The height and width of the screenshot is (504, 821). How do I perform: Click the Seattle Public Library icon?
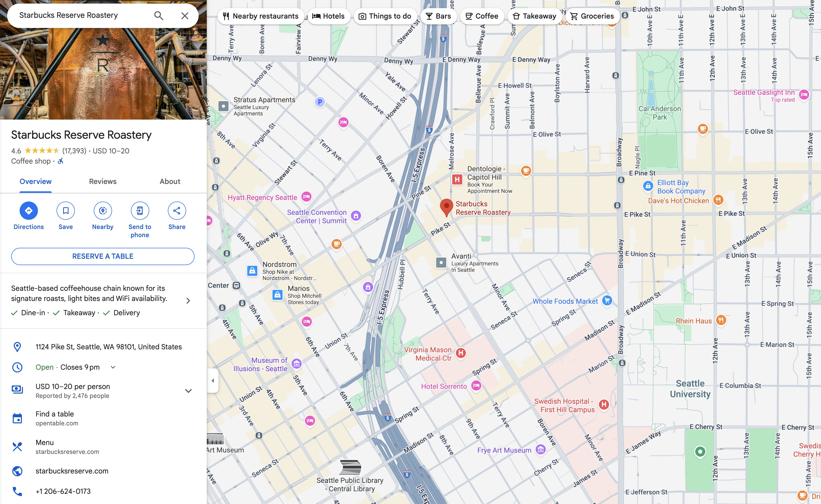[350, 467]
